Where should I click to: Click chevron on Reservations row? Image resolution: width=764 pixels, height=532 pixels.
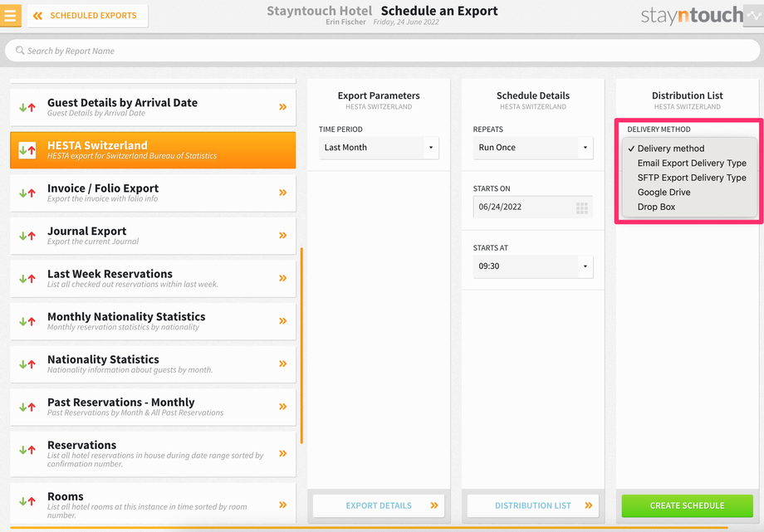[x=282, y=453]
